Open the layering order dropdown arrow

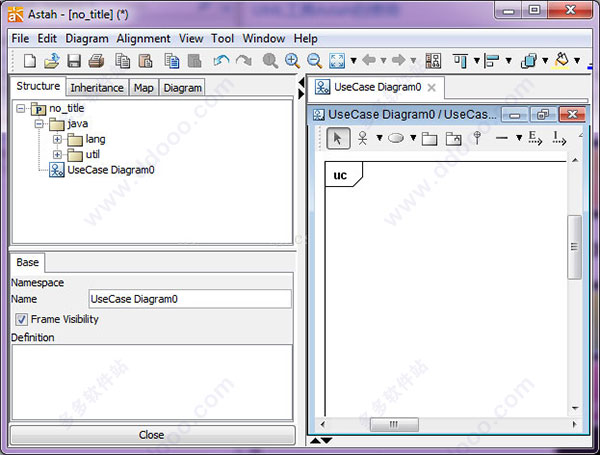coord(545,60)
